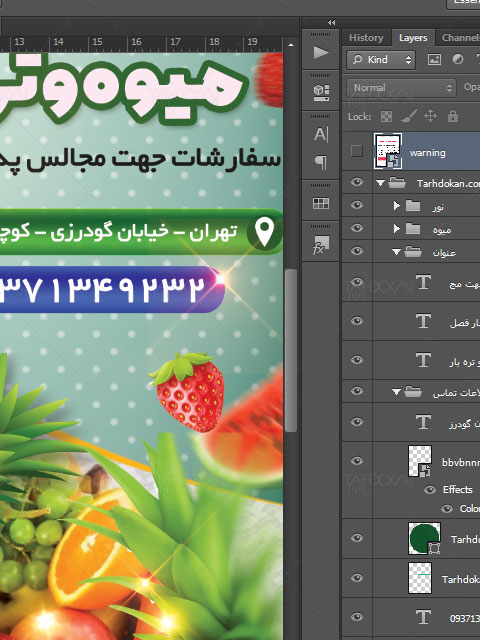
Task: Select the green circle shape layer thumbnail
Action: point(424,538)
